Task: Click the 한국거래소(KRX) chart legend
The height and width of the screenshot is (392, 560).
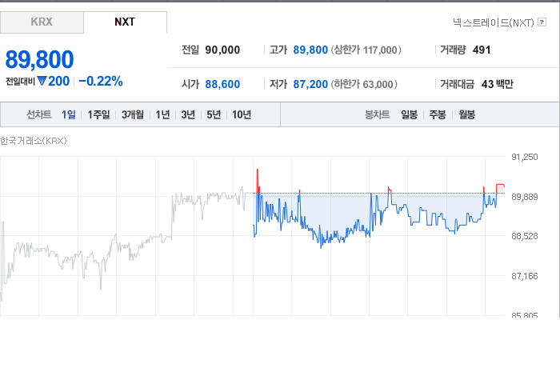Action: [34, 141]
